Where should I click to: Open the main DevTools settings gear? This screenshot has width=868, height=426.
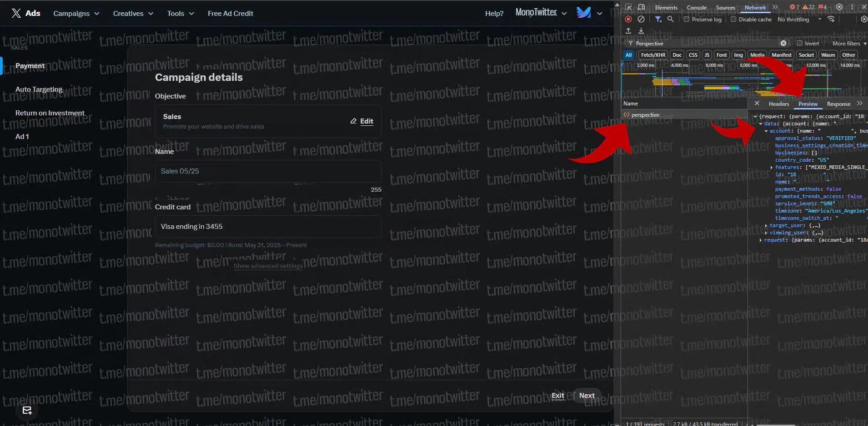click(x=839, y=7)
